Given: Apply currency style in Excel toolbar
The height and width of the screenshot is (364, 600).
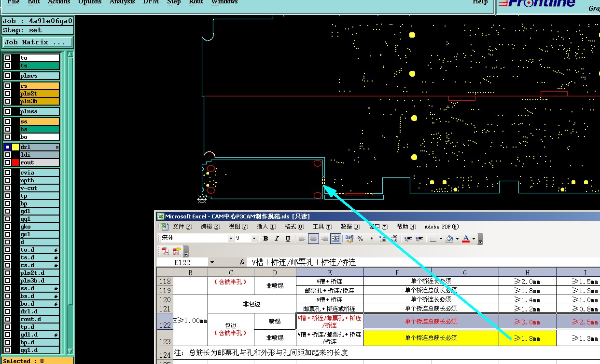Looking at the screenshot, I should (349, 238).
